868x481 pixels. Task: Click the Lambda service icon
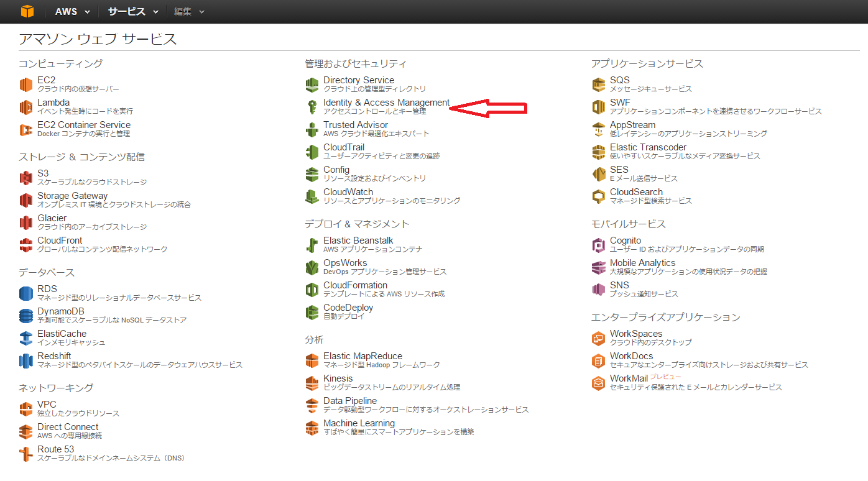[25, 107]
